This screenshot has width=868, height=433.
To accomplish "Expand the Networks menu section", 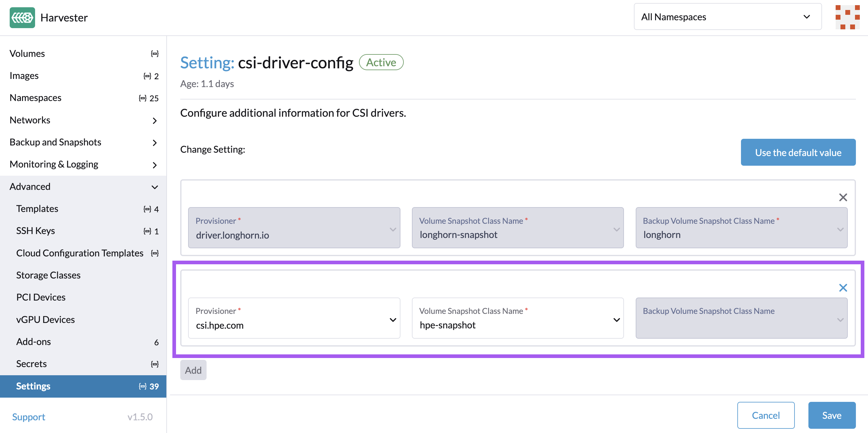I will pos(83,120).
